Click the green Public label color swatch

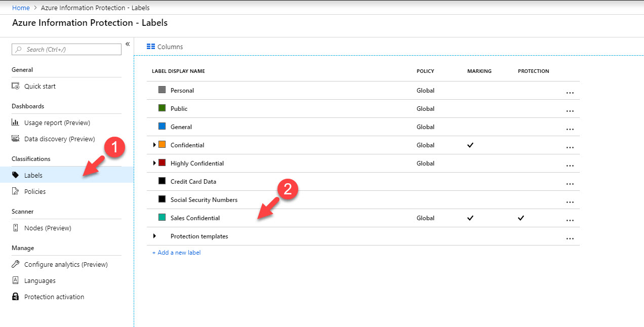[162, 108]
